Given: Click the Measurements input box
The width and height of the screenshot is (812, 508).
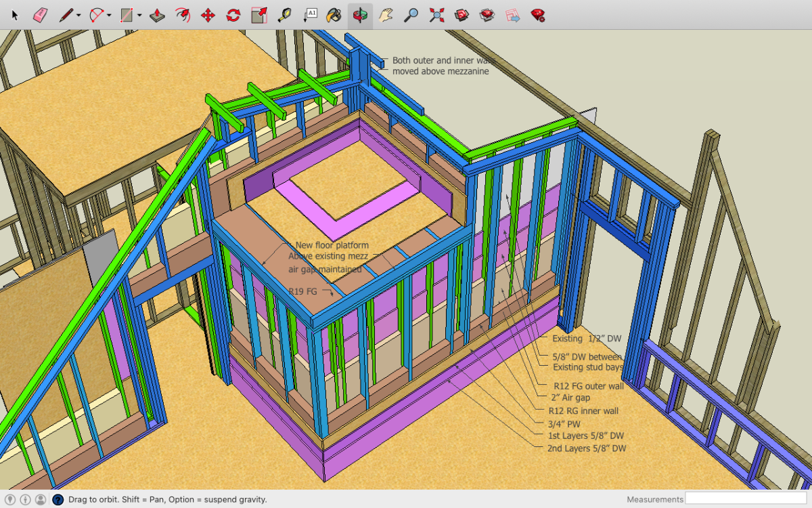Looking at the screenshot, I should (745, 499).
